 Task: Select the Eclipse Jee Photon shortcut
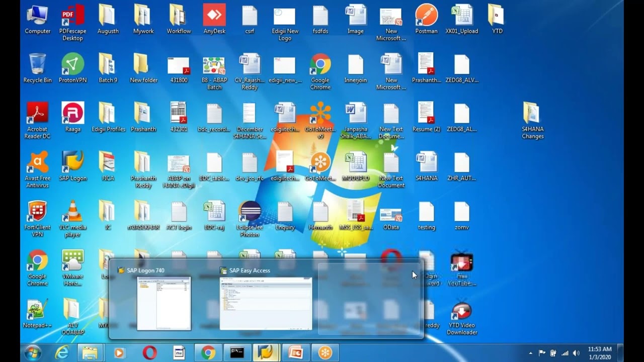tap(250, 220)
